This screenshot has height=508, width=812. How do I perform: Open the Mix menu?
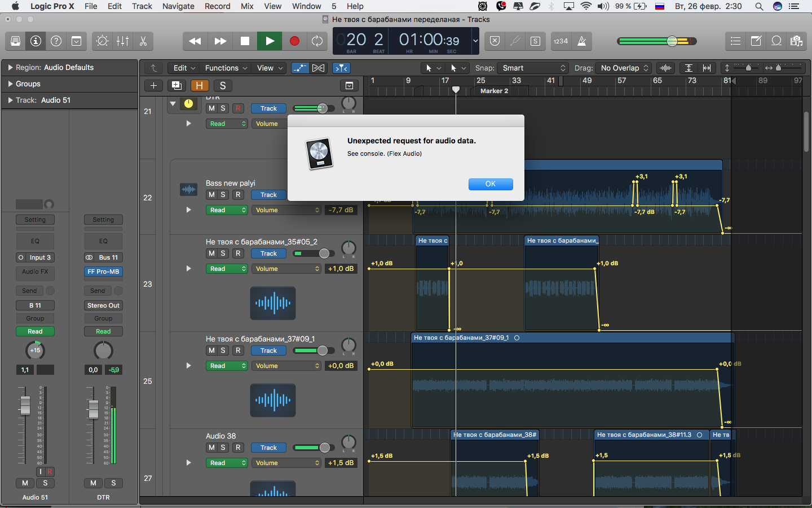247,6
